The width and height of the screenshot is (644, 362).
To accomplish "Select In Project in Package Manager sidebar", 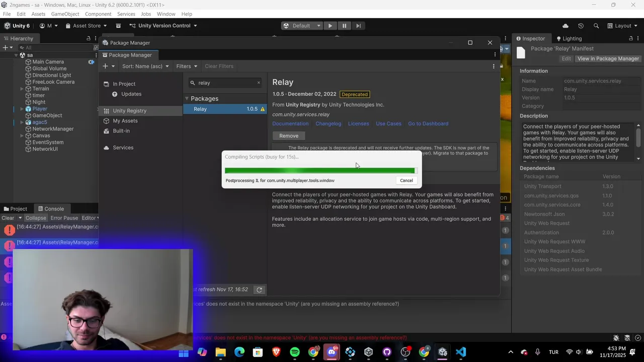I will (x=124, y=84).
